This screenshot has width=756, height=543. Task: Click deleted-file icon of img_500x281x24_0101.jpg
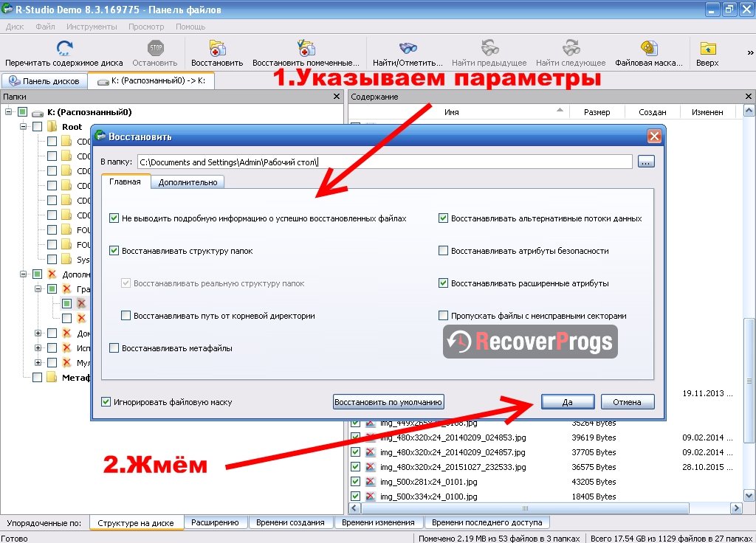(371, 481)
